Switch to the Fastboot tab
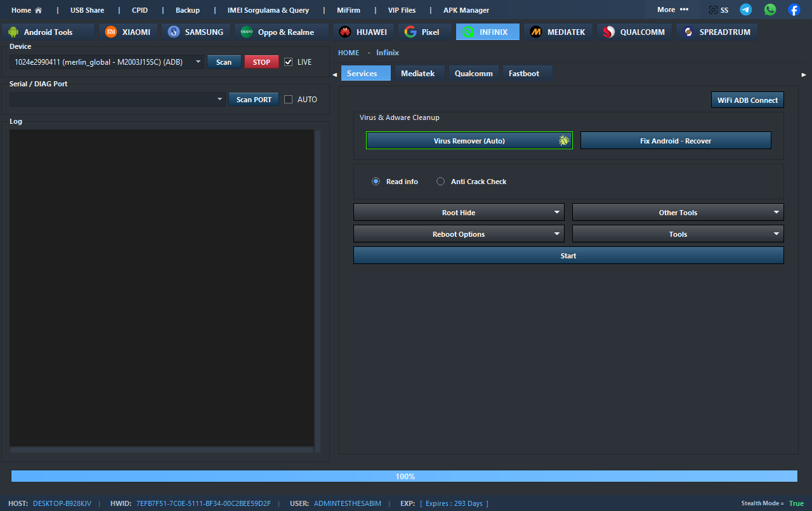 click(524, 74)
